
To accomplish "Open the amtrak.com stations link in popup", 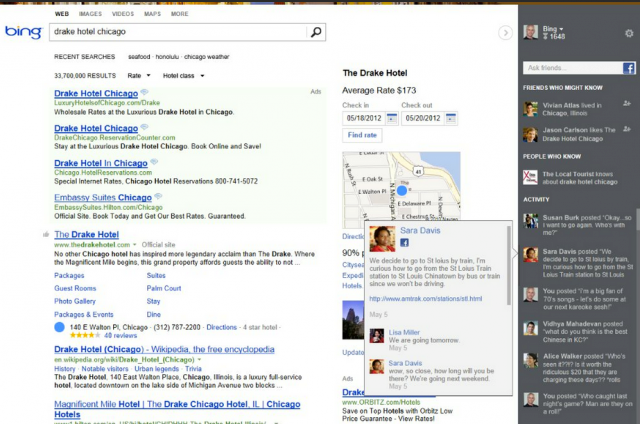I will [425, 299].
